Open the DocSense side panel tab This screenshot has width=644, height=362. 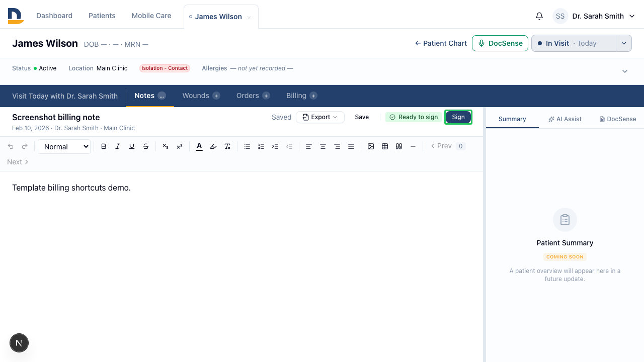[618, 119]
